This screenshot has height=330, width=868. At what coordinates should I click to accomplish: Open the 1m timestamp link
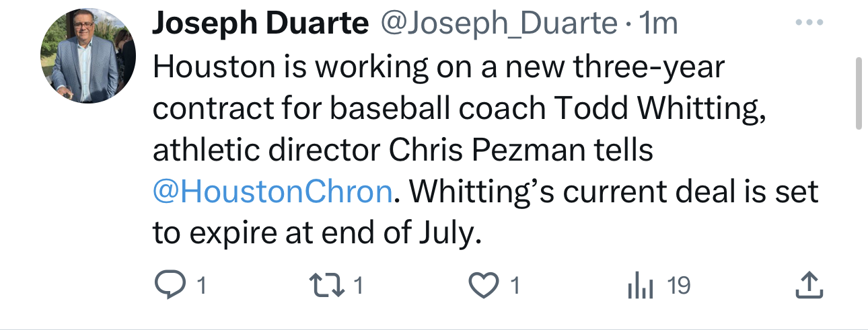658,25
